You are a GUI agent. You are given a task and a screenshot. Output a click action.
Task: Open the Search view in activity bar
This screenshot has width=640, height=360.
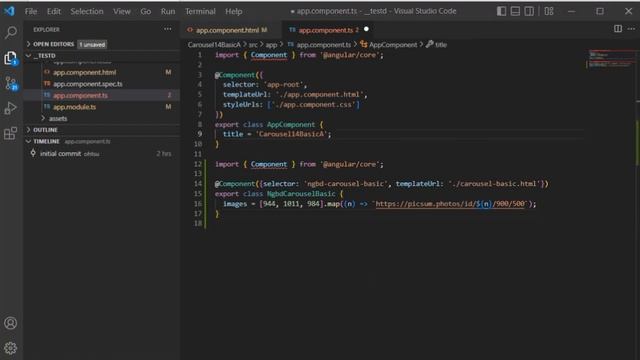coord(11,32)
